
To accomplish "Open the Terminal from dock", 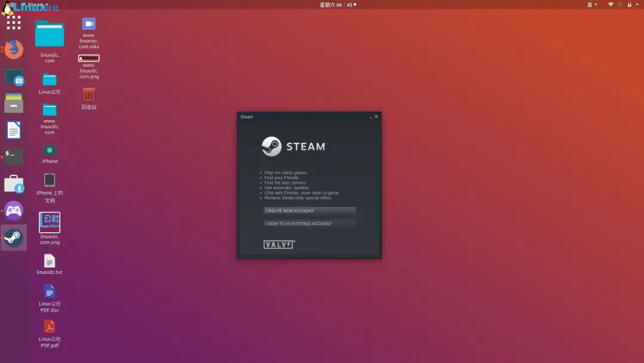I will [x=14, y=156].
